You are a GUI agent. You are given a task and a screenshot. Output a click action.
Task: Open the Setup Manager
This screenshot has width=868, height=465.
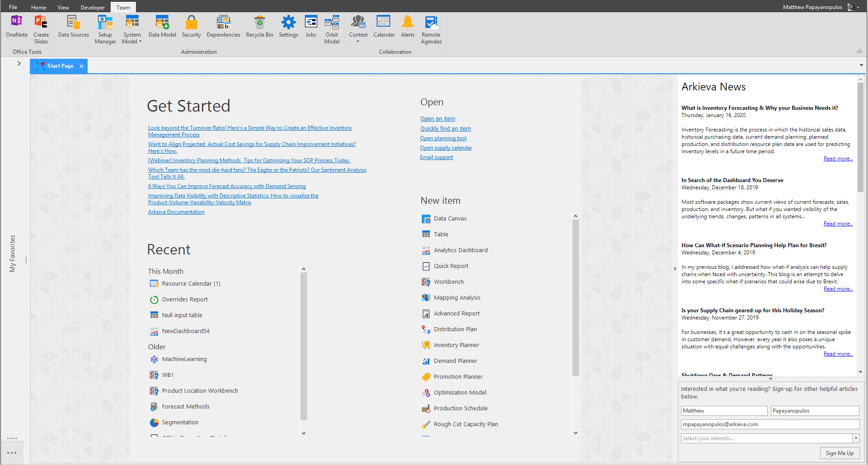click(x=105, y=30)
